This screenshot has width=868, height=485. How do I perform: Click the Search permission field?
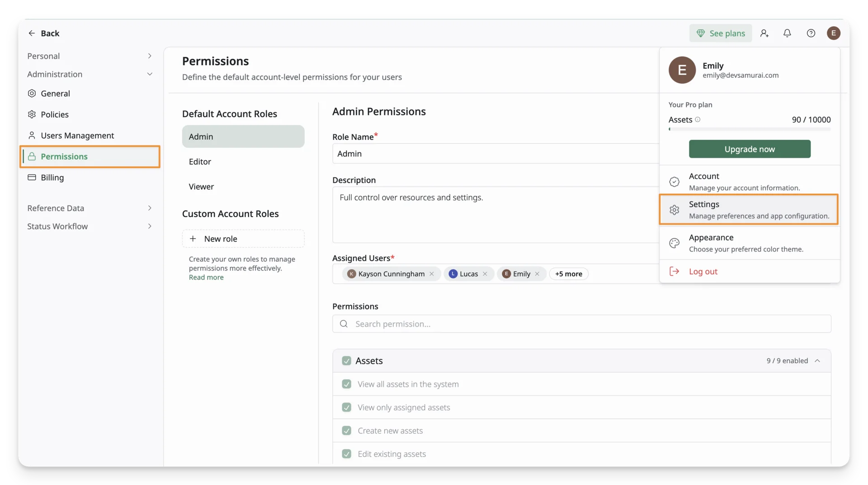coord(581,324)
